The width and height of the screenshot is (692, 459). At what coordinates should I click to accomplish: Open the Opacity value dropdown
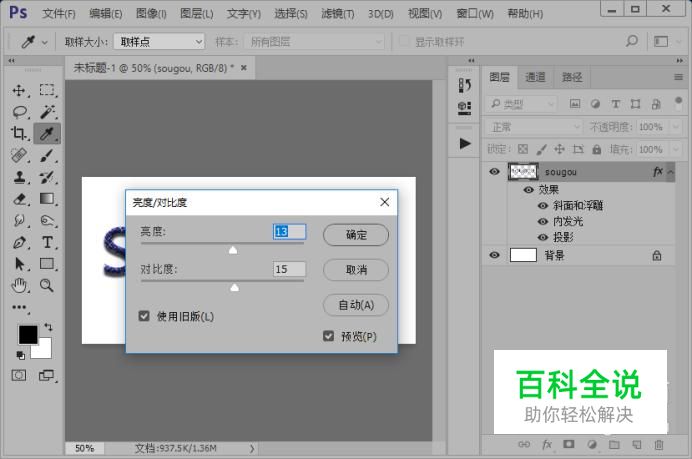click(676, 127)
